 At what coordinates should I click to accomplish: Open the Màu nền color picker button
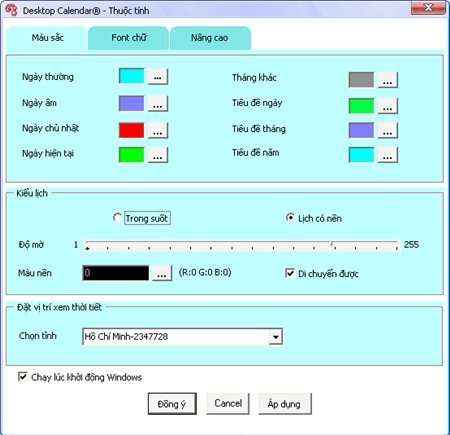[x=162, y=273]
